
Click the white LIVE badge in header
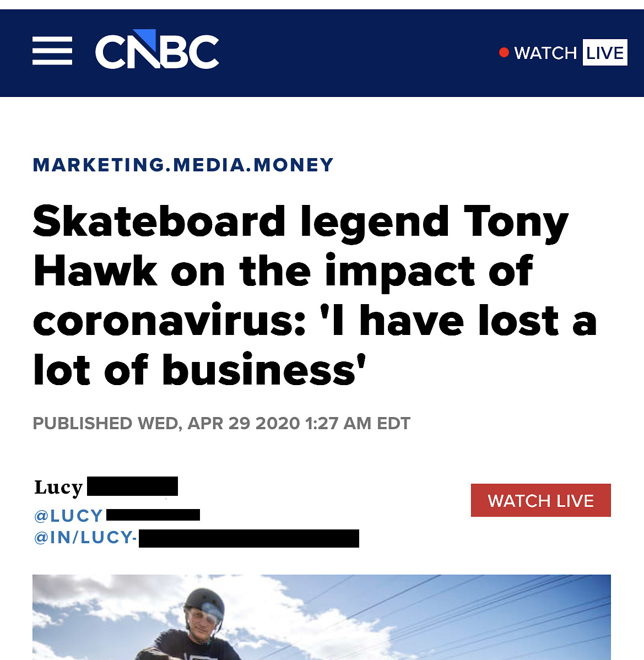(605, 53)
